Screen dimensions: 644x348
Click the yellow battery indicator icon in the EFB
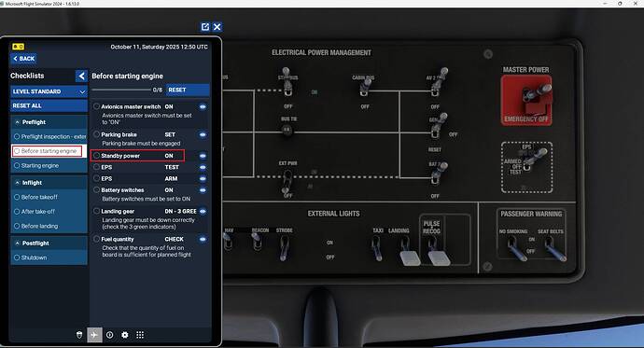[18, 47]
